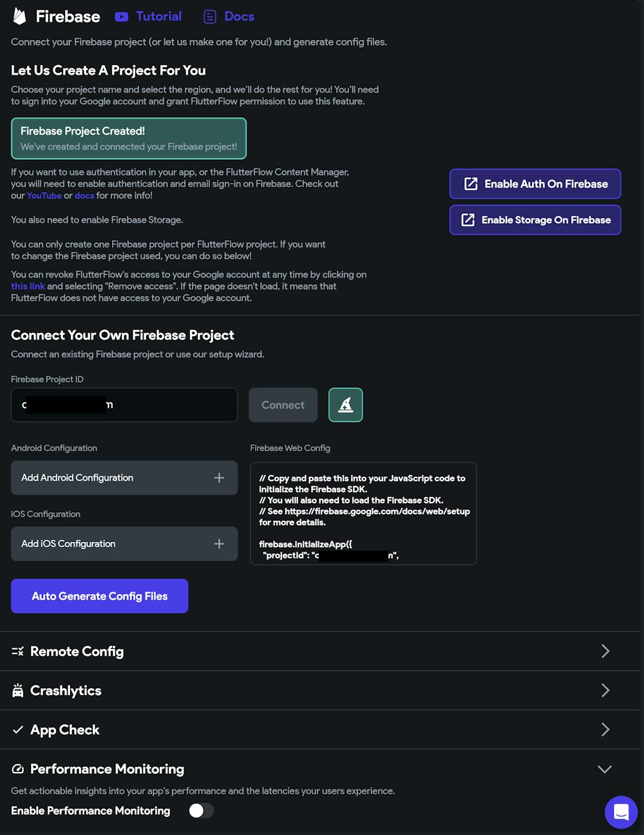Open the Firebase Docs link

[229, 17]
